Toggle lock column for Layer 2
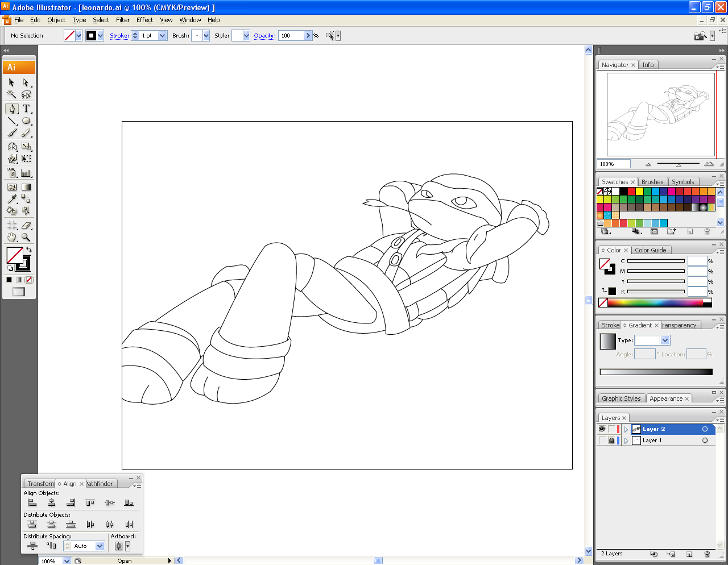 [x=611, y=429]
